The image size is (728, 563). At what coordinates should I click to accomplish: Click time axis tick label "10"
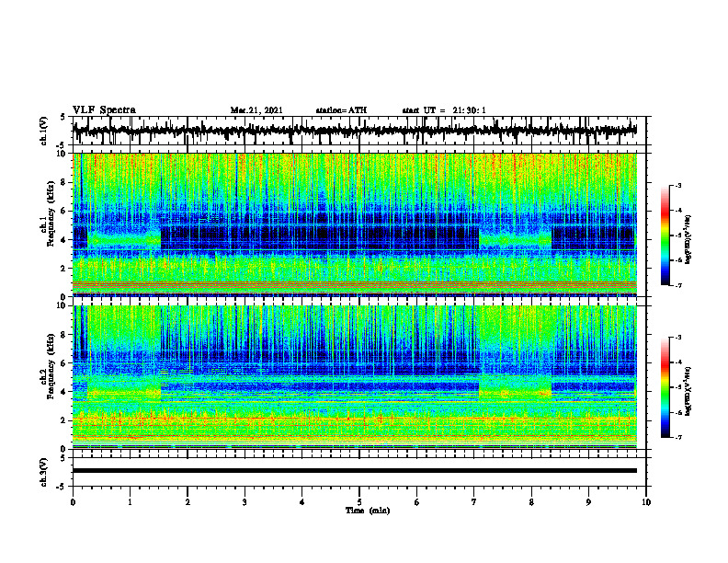(x=646, y=502)
